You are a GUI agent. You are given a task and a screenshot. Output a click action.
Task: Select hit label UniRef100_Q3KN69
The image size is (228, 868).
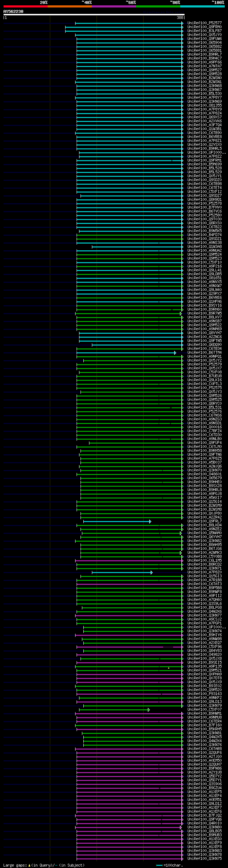[x=204, y=102]
